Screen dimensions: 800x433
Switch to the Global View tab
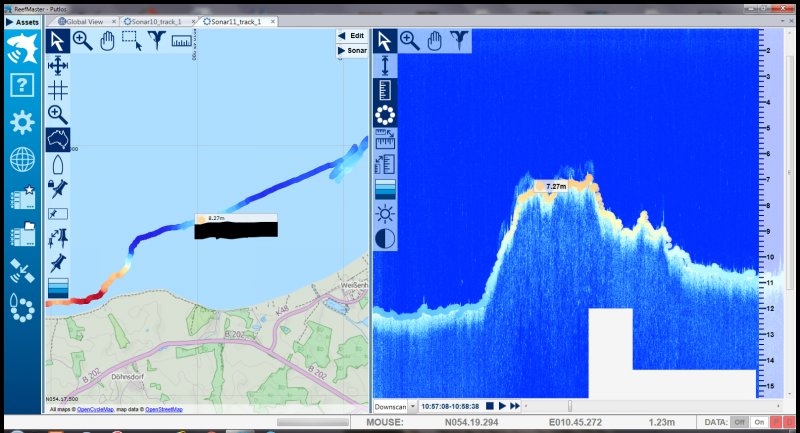click(x=84, y=21)
